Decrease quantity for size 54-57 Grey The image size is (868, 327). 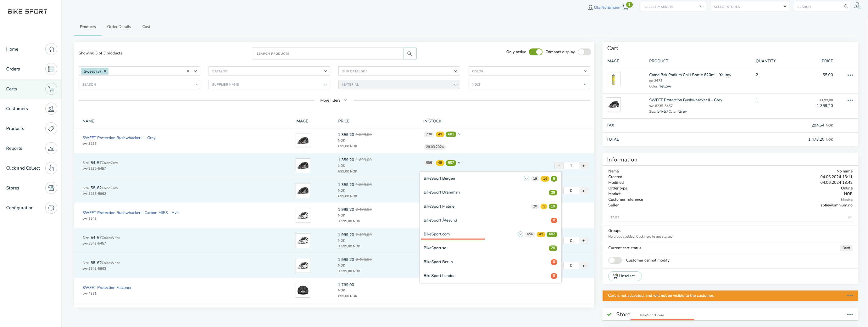559,166
